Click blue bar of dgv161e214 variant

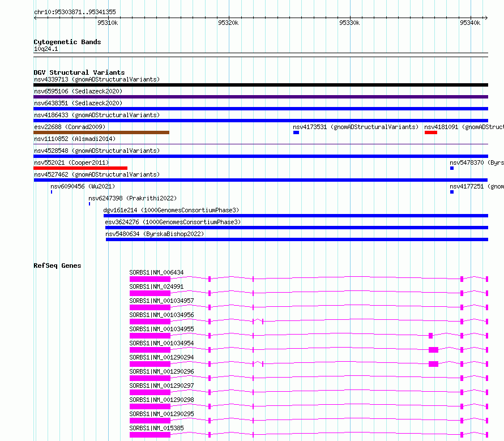(x=296, y=216)
